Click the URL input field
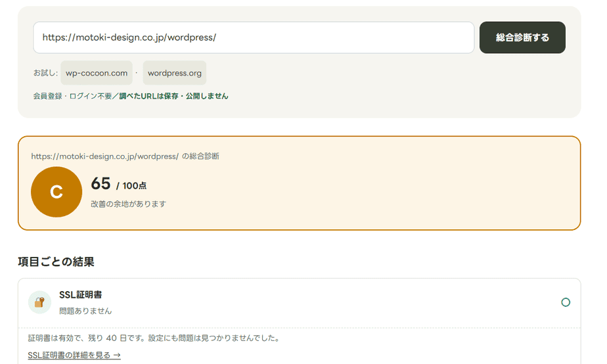Viewport: 607px width, 364px height. (254, 37)
